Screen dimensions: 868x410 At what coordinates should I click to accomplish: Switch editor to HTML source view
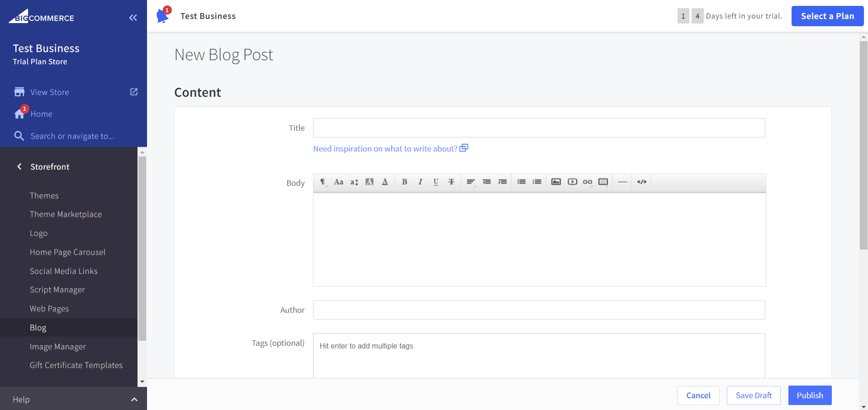[642, 182]
